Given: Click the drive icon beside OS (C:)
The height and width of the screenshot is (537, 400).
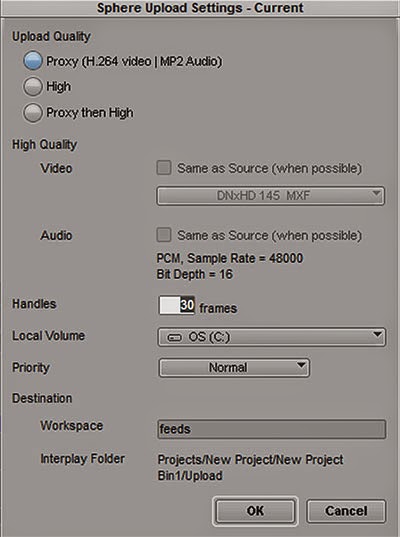Looking at the screenshot, I should [x=174, y=338].
